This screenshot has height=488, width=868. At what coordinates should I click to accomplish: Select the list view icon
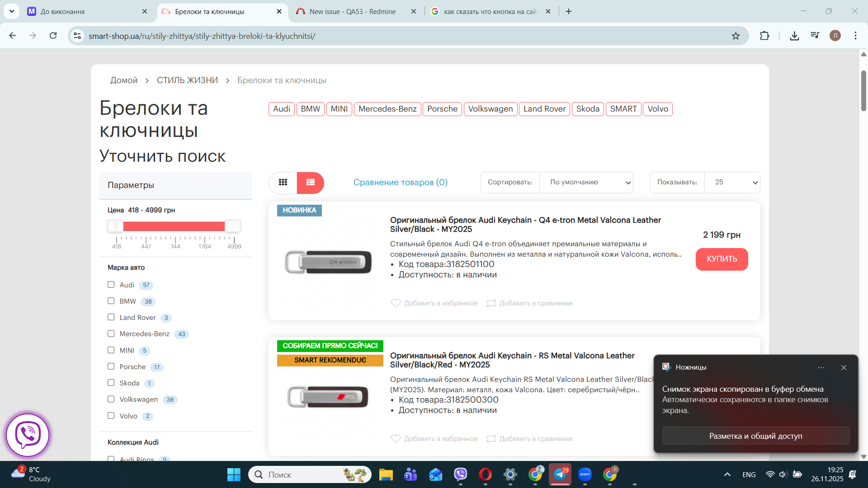point(311,183)
